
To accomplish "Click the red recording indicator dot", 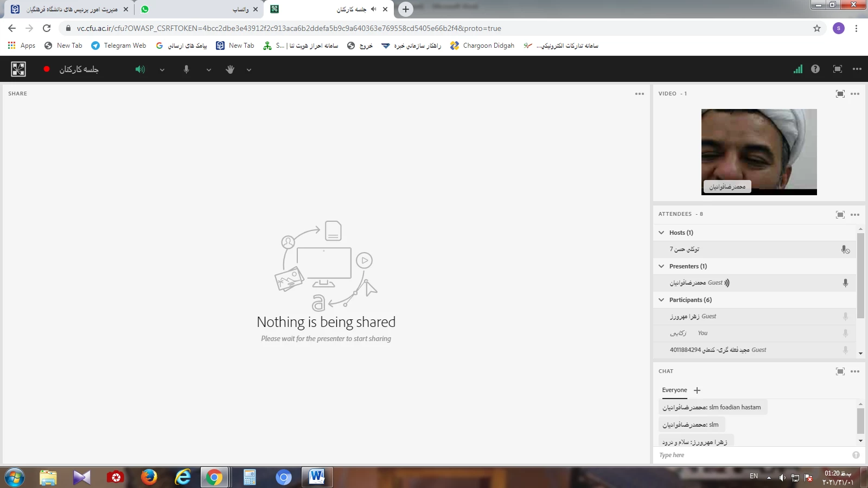I will [x=47, y=69].
